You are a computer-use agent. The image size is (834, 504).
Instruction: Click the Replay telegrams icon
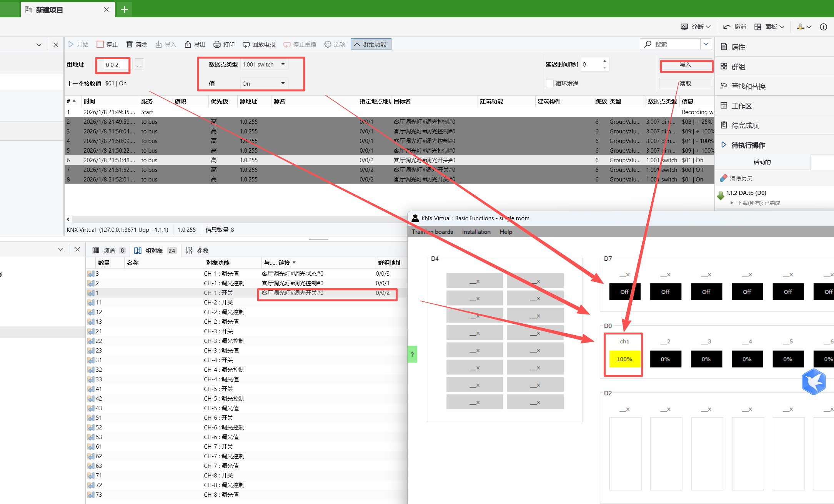click(246, 44)
